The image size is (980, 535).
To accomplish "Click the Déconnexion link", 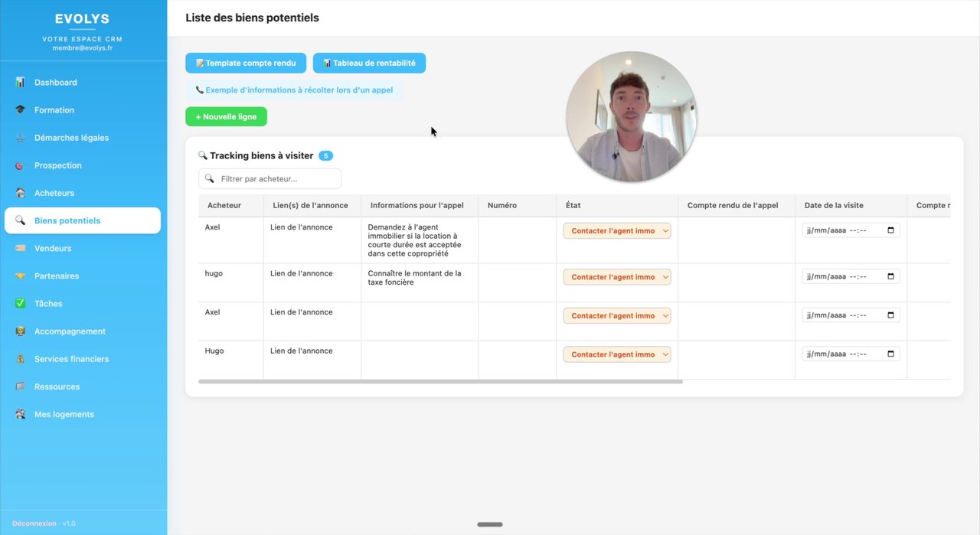I will point(34,524).
